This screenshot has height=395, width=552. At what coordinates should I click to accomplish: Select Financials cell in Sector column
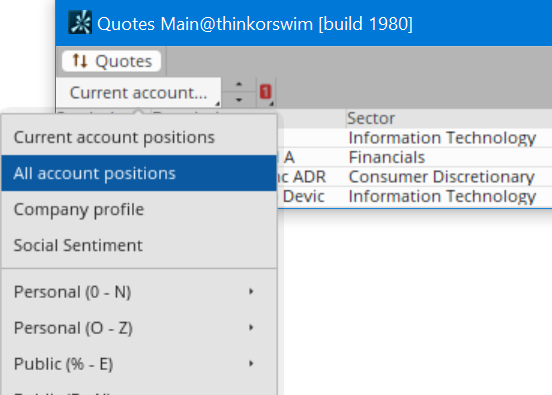pyautogui.click(x=448, y=157)
